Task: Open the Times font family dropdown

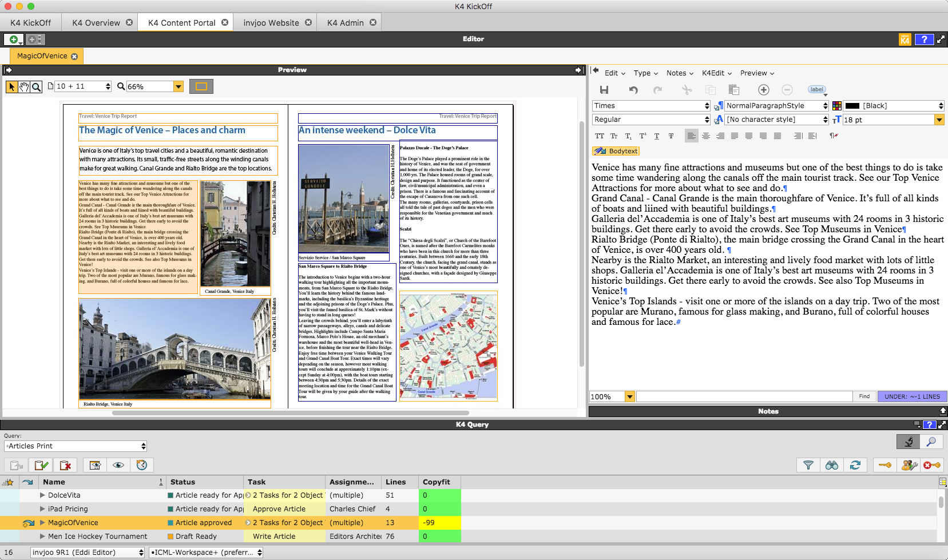Action: click(650, 106)
